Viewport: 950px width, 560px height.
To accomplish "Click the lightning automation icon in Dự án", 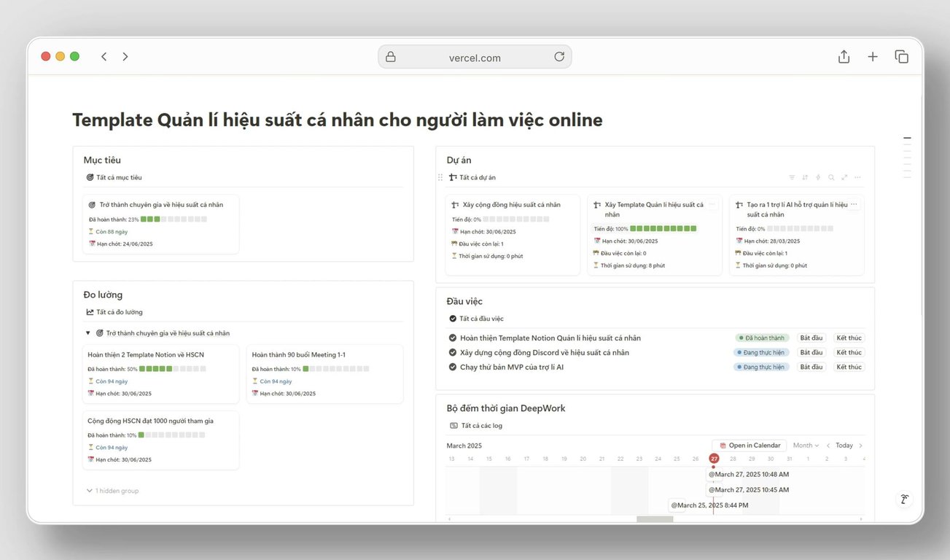I will click(x=818, y=177).
